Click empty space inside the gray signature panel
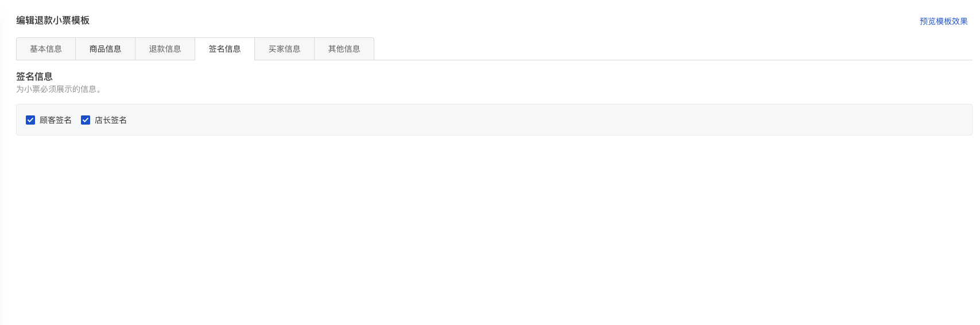 517,120
